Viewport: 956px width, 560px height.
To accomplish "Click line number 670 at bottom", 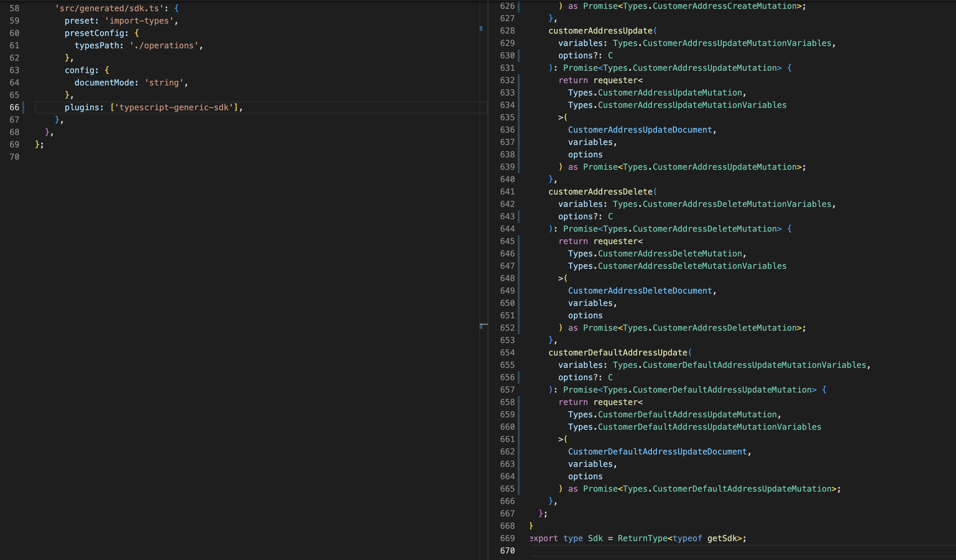I will coord(507,551).
